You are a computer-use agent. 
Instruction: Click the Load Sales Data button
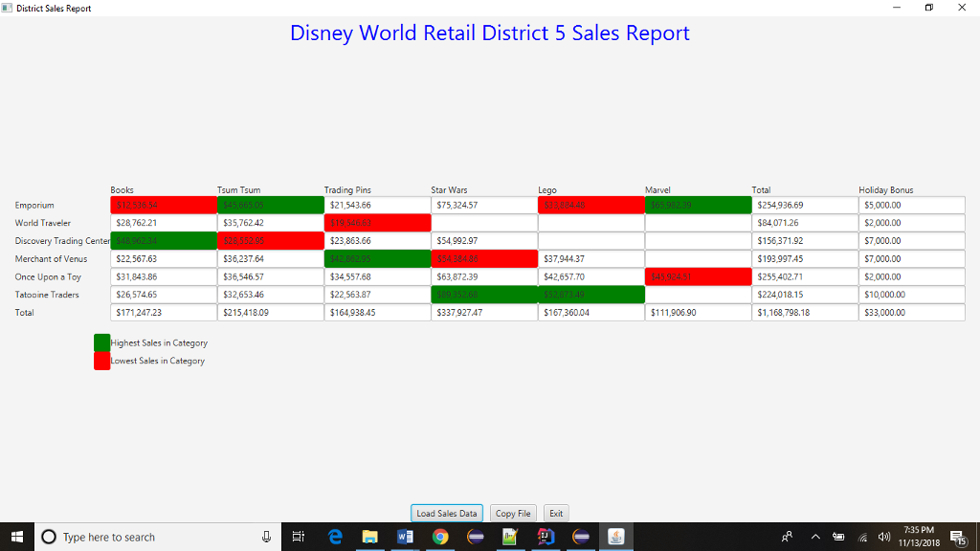point(446,513)
